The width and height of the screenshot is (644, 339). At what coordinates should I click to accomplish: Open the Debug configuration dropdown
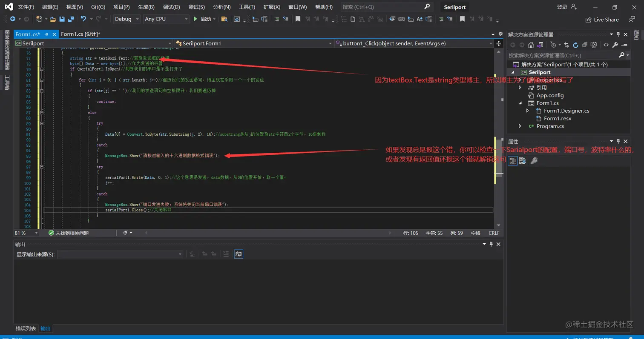coord(126,19)
